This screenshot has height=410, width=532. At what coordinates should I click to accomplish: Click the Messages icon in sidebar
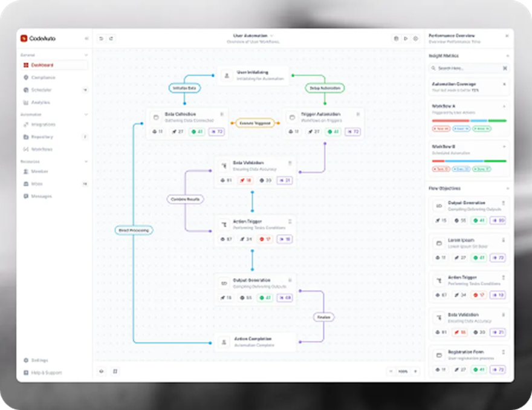coord(26,196)
